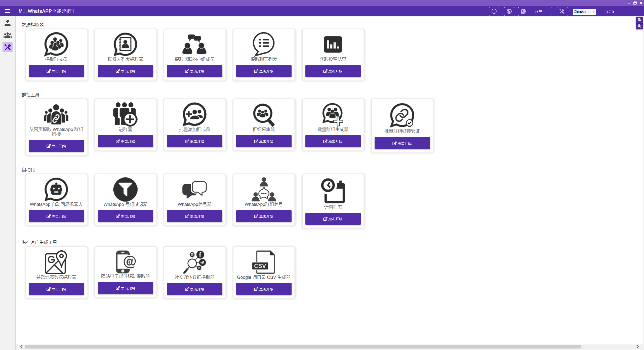Click the wrench tools icon in header
Screen dimensions: 644x350
tap(562, 11)
